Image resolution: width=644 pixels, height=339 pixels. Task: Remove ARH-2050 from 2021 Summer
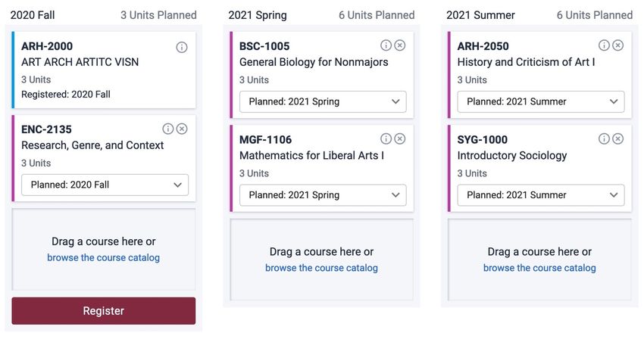pos(618,45)
